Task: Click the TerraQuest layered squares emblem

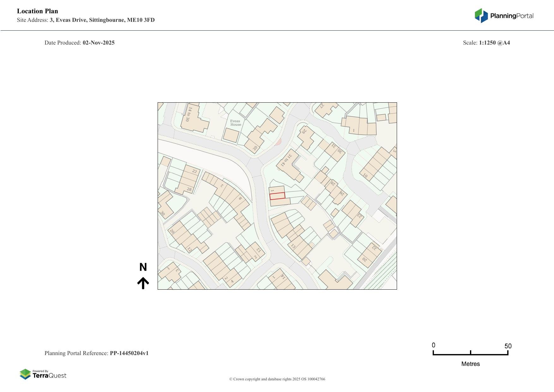Action: 25,374
